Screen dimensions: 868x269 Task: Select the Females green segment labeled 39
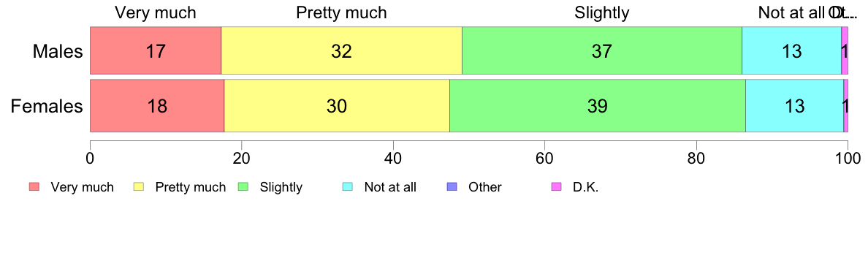pos(598,106)
